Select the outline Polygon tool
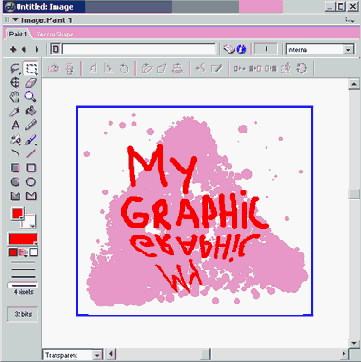Screen dimensions: 361x362 tap(31, 196)
